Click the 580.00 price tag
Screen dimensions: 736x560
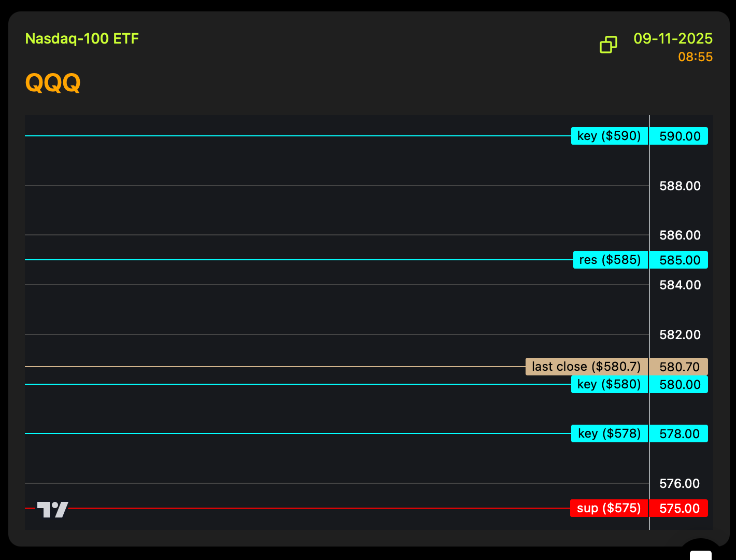pyautogui.click(x=678, y=384)
